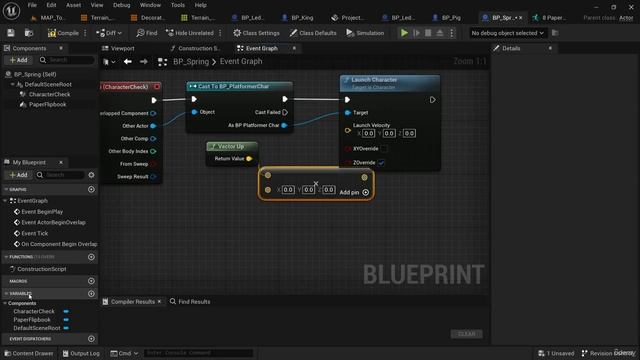The image size is (640, 360).
Task: Uncheck the ZOverride checkbox
Action: point(381,162)
